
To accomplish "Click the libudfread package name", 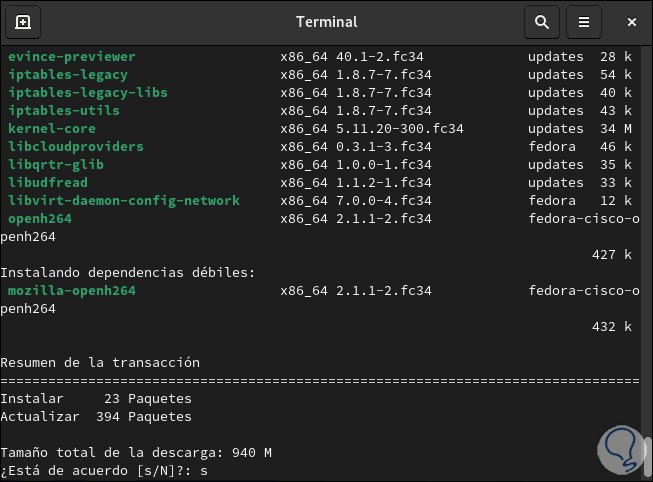I will (47, 183).
